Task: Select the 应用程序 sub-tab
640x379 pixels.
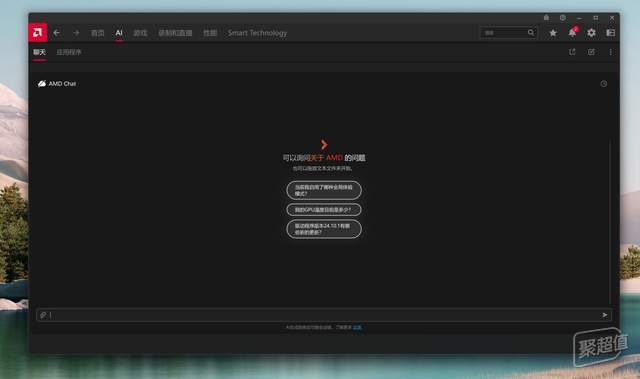Action: click(69, 52)
